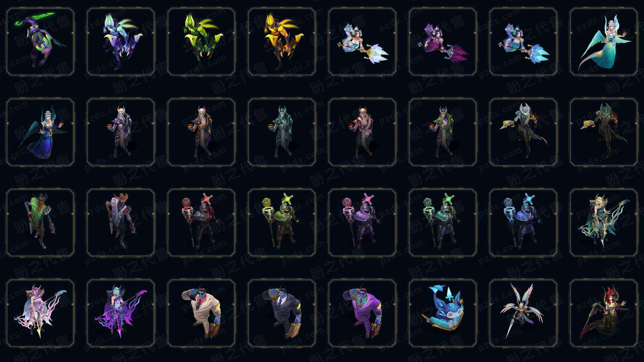The image size is (644, 362).
Task: Choose the golden yellow insect creature skin
Action: (282, 42)
